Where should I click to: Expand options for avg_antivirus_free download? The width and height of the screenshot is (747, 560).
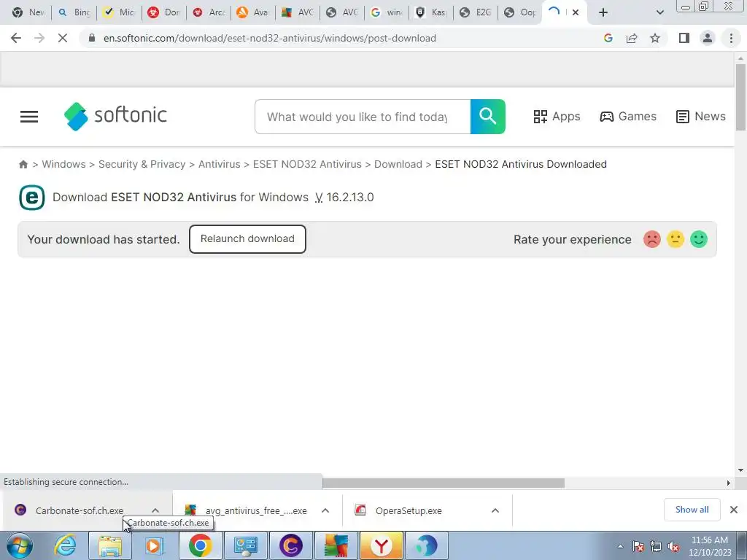tap(325, 510)
